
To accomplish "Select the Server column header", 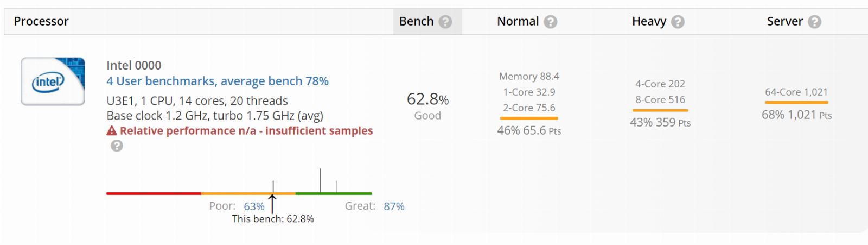I will point(784,21).
